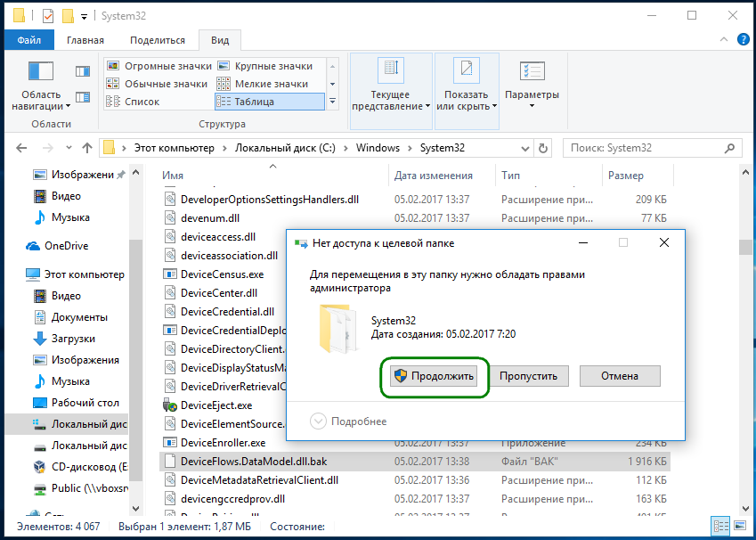756x540 pixels.
Task: Go up one folder level arrow
Action: [86, 148]
